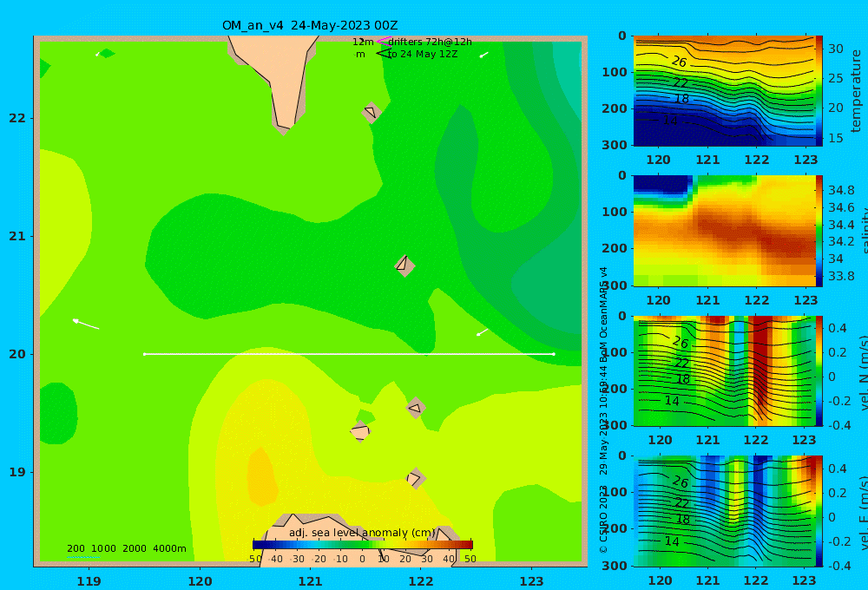
Task: Select the white drifter arrow just above the transect's east end
Action: 483,332
